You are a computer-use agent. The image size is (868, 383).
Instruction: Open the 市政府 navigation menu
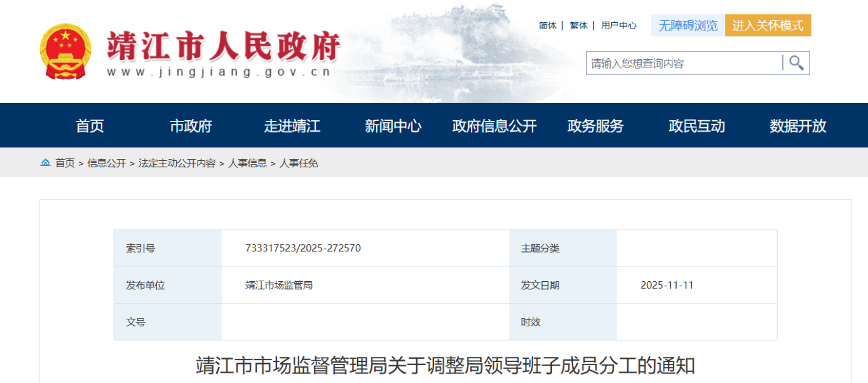coord(191,126)
